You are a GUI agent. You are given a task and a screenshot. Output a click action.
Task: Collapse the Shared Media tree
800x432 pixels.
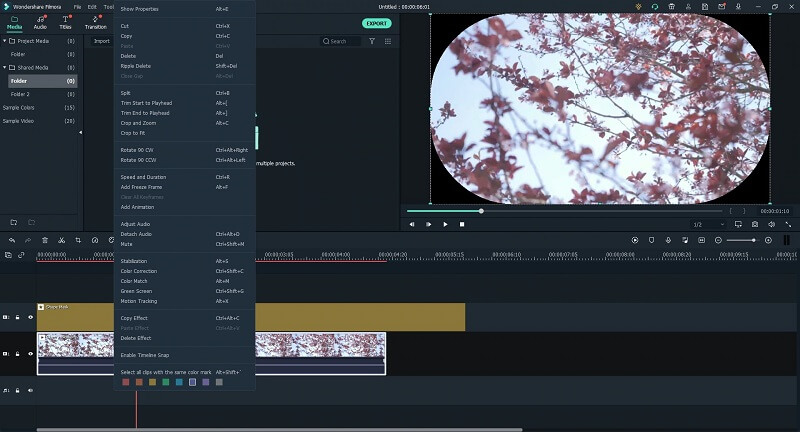(x=4, y=67)
